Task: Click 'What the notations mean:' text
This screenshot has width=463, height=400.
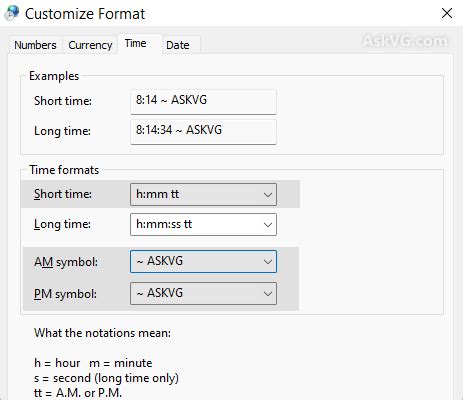Action: pos(102,333)
